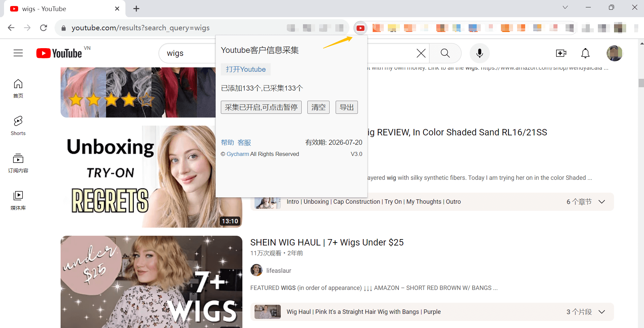Select the 13:10 duration badge
Image resolution: width=644 pixels, height=328 pixels.
tap(230, 221)
